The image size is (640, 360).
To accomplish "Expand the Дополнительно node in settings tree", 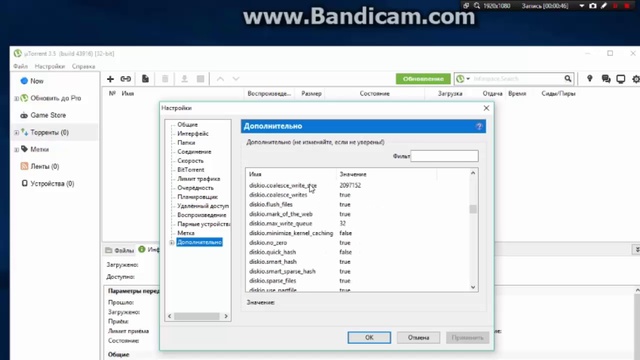I will tap(172, 242).
